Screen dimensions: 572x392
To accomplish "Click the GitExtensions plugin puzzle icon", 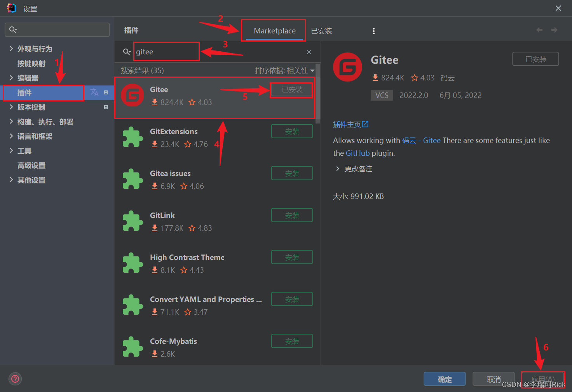I will 133,137.
